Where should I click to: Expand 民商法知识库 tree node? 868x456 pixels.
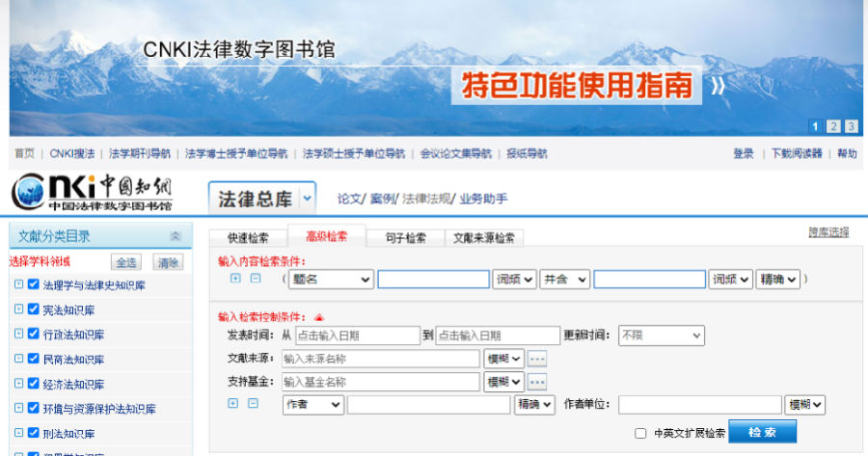(19, 359)
